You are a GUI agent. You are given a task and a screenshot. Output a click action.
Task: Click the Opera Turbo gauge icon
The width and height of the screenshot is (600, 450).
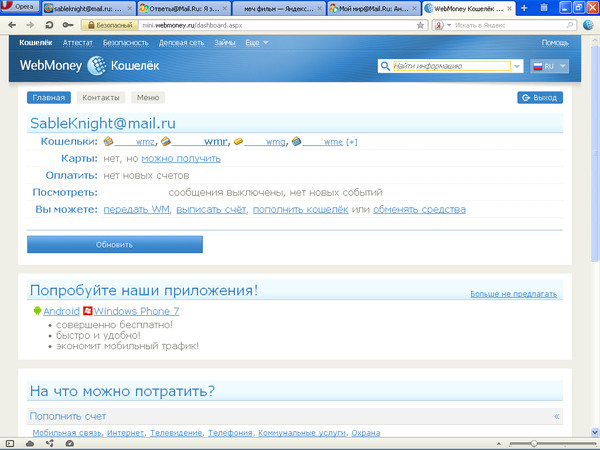coord(70,443)
